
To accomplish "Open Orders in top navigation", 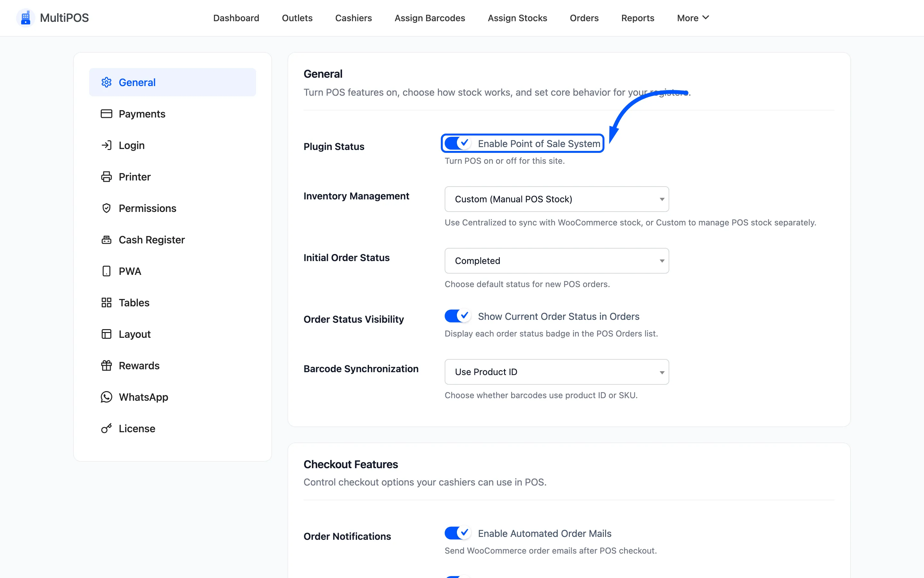I will (x=584, y=18).
